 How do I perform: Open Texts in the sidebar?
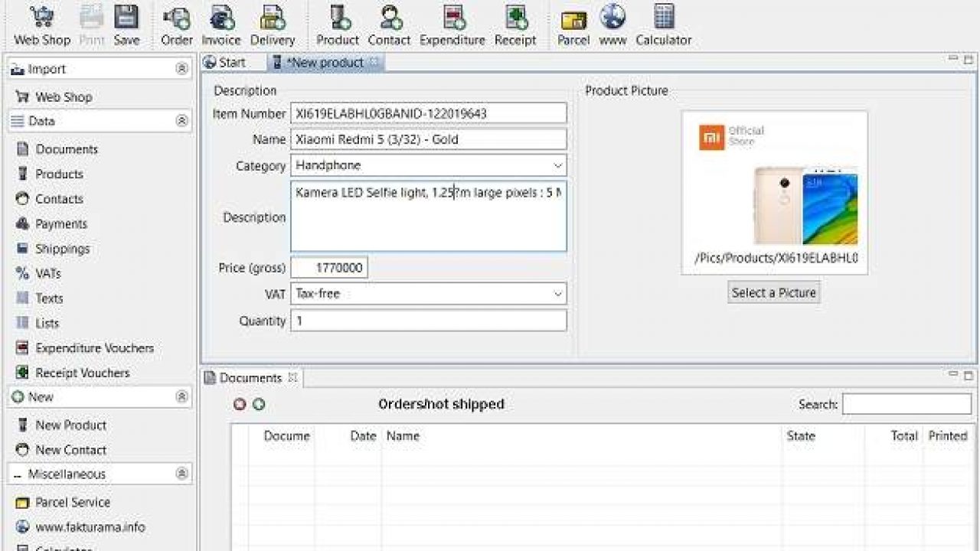tap(39, 298)
